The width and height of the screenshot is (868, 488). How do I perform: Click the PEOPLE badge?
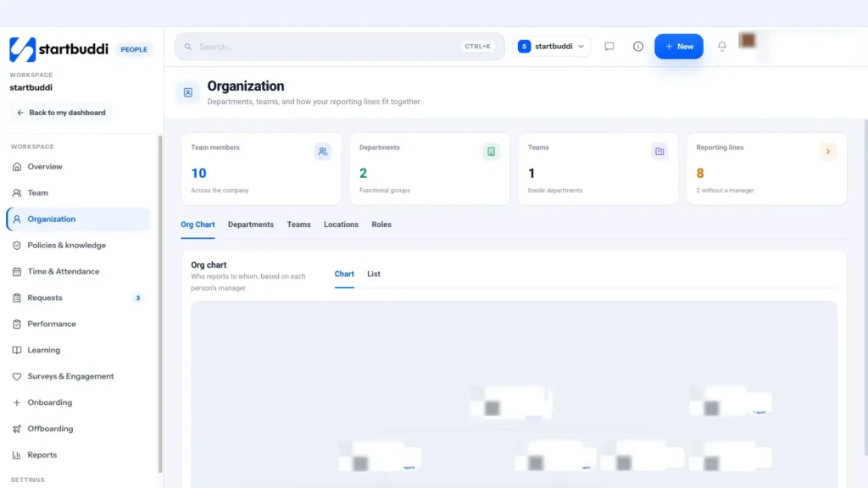click(134, 49)
